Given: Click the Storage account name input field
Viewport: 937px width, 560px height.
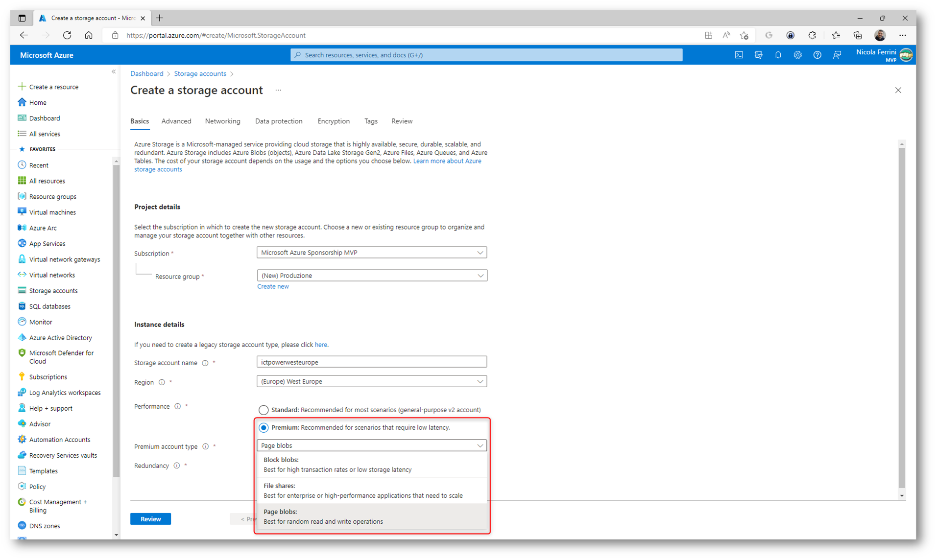Looking at the screenshot, I should click(x=371, y=362).
